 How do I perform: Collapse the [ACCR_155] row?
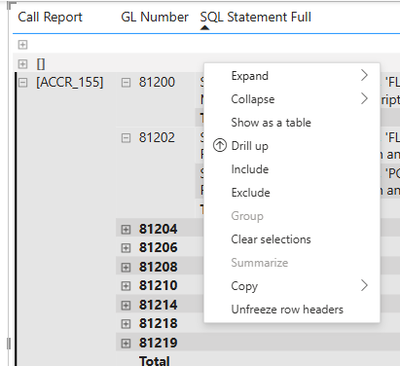pos(22,82)
